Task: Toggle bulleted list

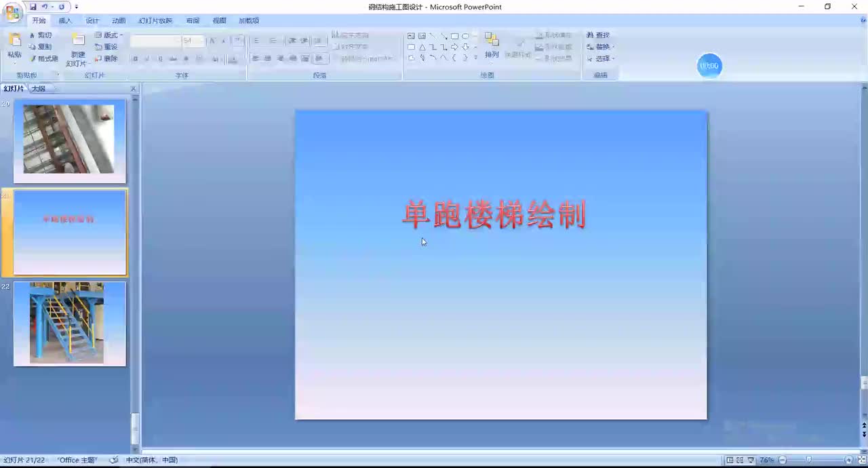Action: point(256,41)
